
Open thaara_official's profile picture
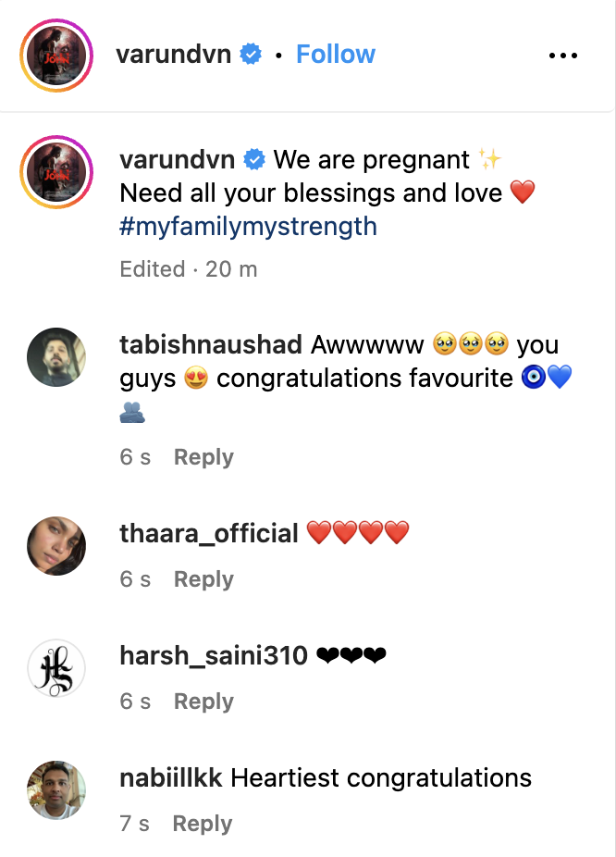click(x=56, y=545)
